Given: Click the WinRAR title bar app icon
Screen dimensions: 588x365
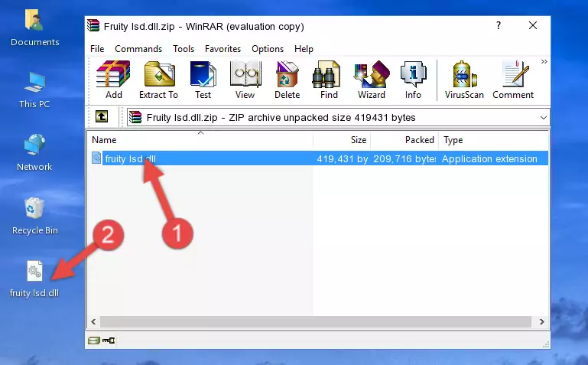Looking at the screenshot, I should 93,26.
